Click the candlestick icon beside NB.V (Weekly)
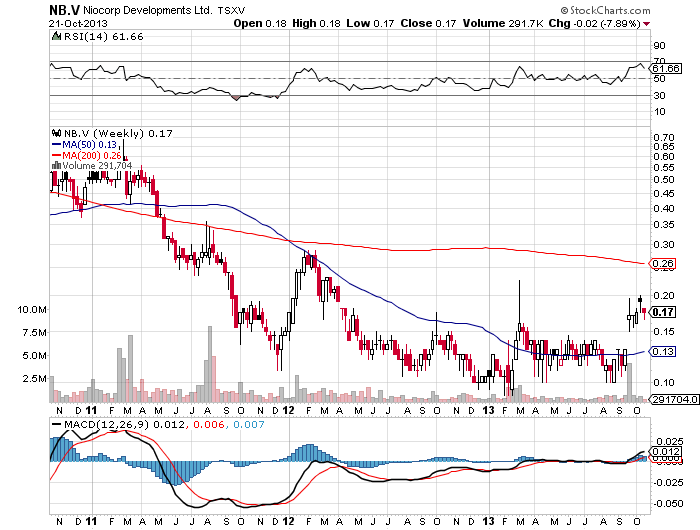700x530 pixels. [56, 133]
